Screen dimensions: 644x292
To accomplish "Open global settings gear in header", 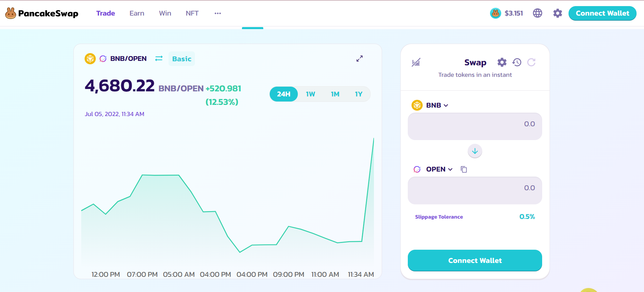I will pyautogui.click(x=558, y=13).
